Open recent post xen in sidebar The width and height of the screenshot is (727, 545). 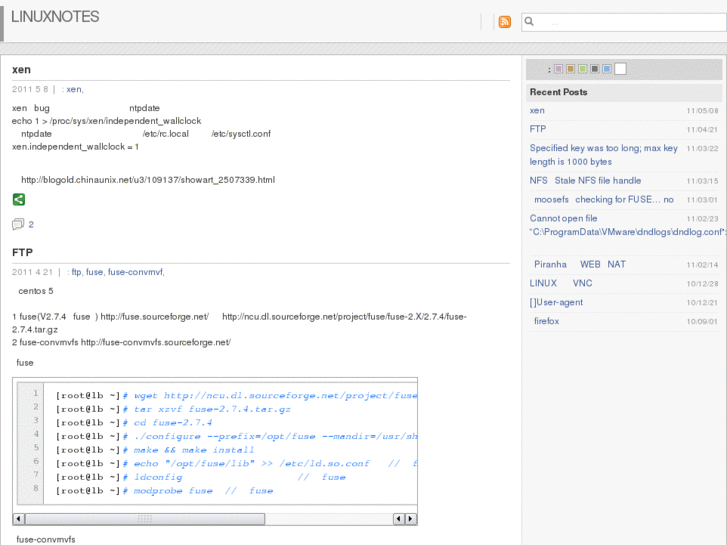(x=537, y=110)
